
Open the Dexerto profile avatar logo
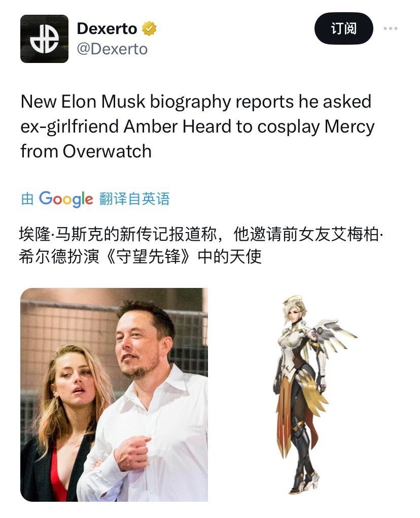pyautogui.click(x=44, y=39)
